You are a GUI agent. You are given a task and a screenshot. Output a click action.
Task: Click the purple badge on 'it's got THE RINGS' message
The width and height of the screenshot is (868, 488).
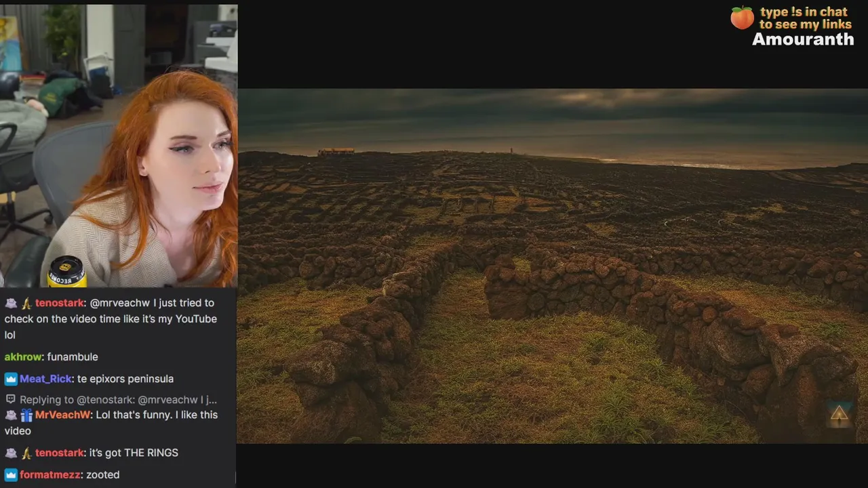pos(11,453)
